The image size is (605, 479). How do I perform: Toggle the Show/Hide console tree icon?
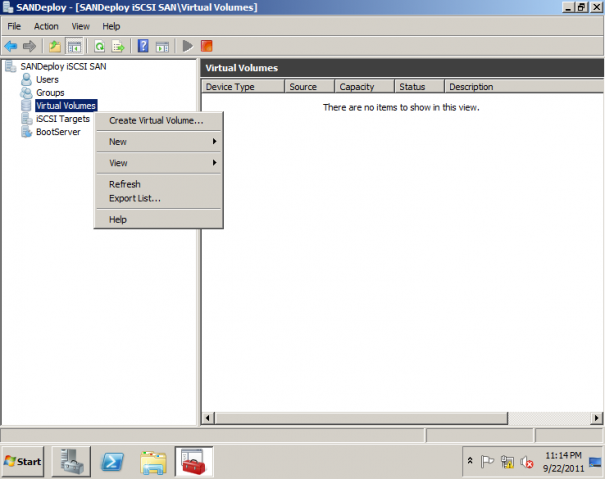tap(74, 46)
